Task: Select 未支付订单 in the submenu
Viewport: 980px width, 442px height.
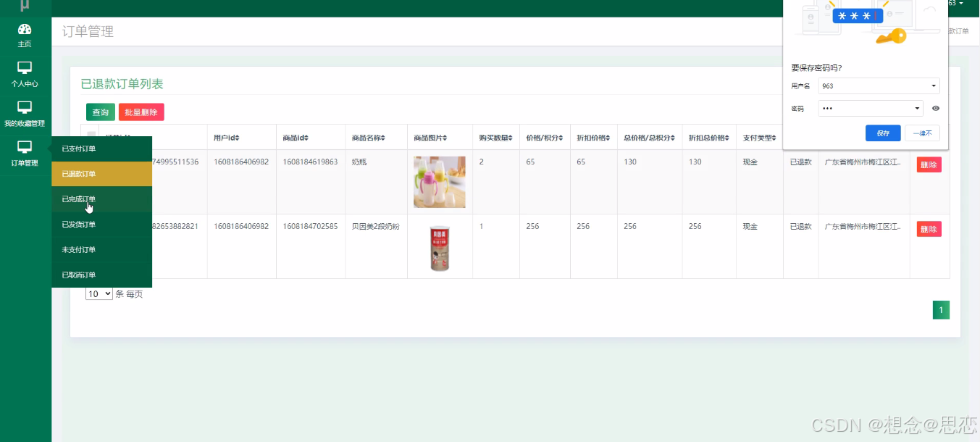Action: point(101,250)
